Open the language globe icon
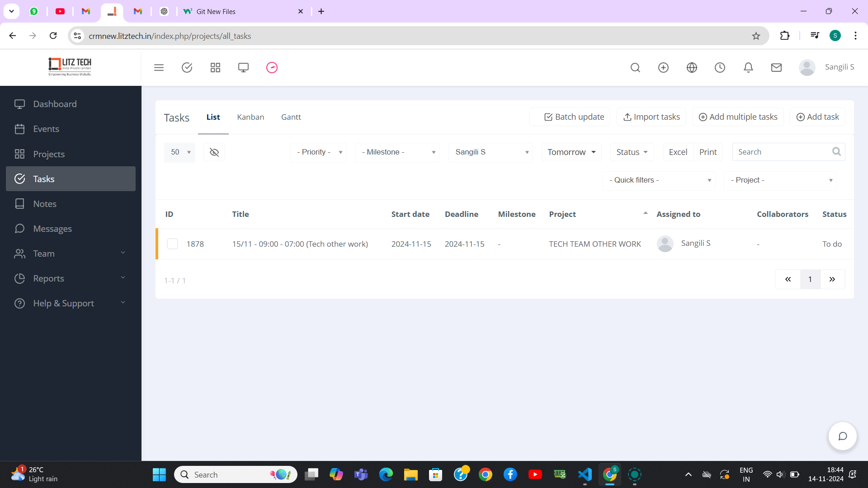Viewport: 868px width, 488px height. (692, 68)
